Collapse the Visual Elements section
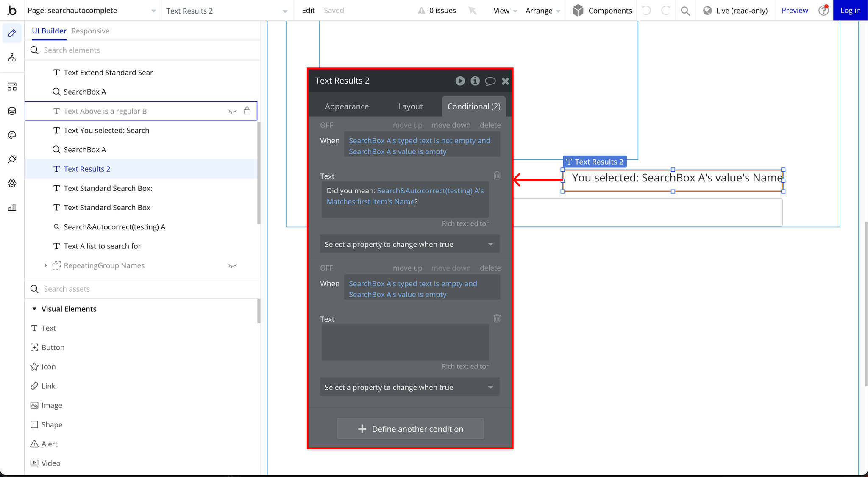The width and height of the screenshot is (868, 477). point(34,309)
